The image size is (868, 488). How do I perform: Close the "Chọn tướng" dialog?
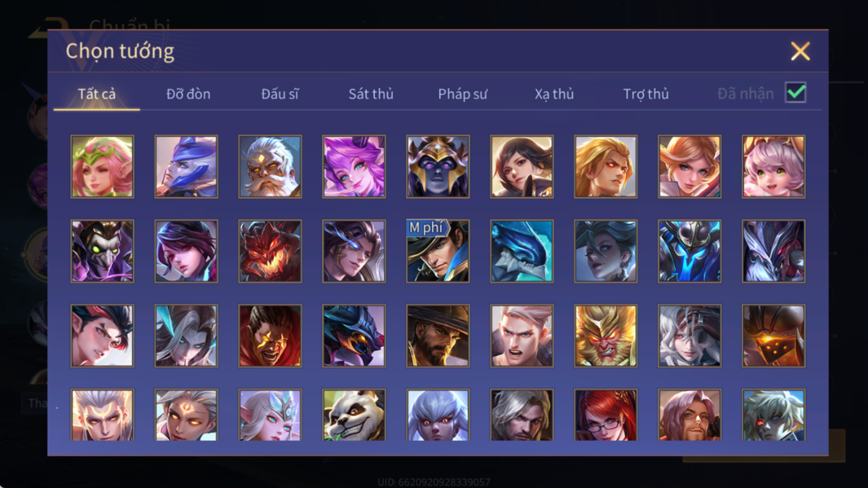(x=800, y=51)
